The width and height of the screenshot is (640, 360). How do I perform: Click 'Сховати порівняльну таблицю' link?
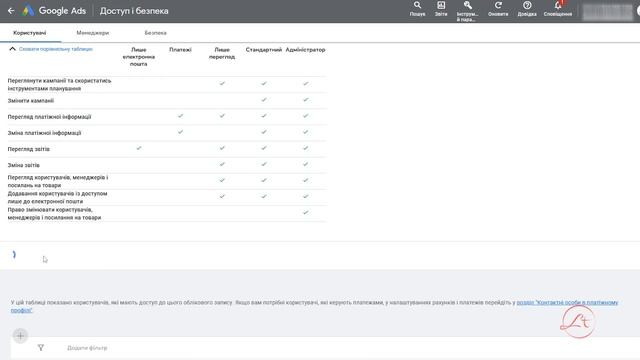(56, 49)
